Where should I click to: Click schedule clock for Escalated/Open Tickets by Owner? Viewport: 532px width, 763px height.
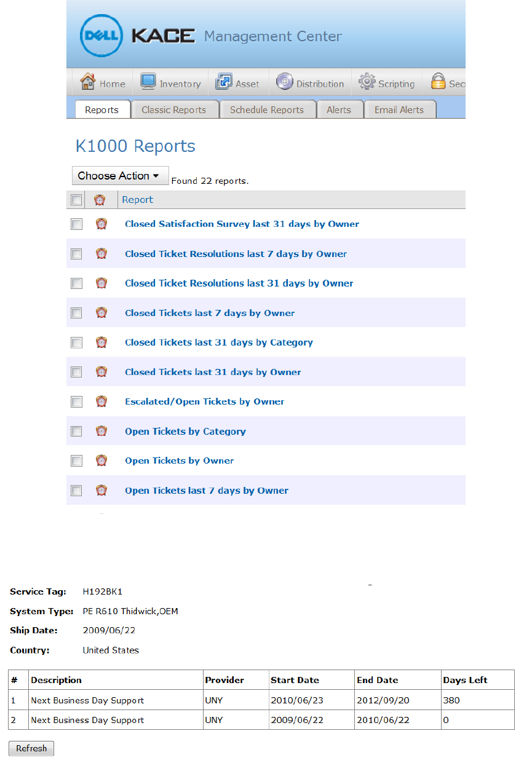click(x=101, y=401)
